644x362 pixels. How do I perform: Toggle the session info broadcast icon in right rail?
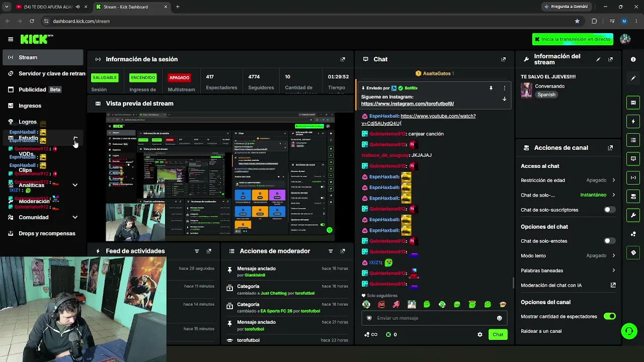633,177
